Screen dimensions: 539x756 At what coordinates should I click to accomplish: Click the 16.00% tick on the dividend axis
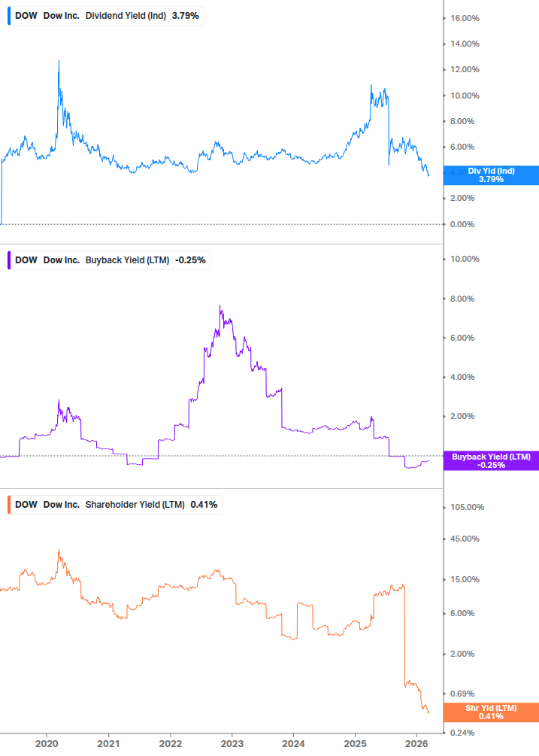pyautogui.click(x=465, y=18)
